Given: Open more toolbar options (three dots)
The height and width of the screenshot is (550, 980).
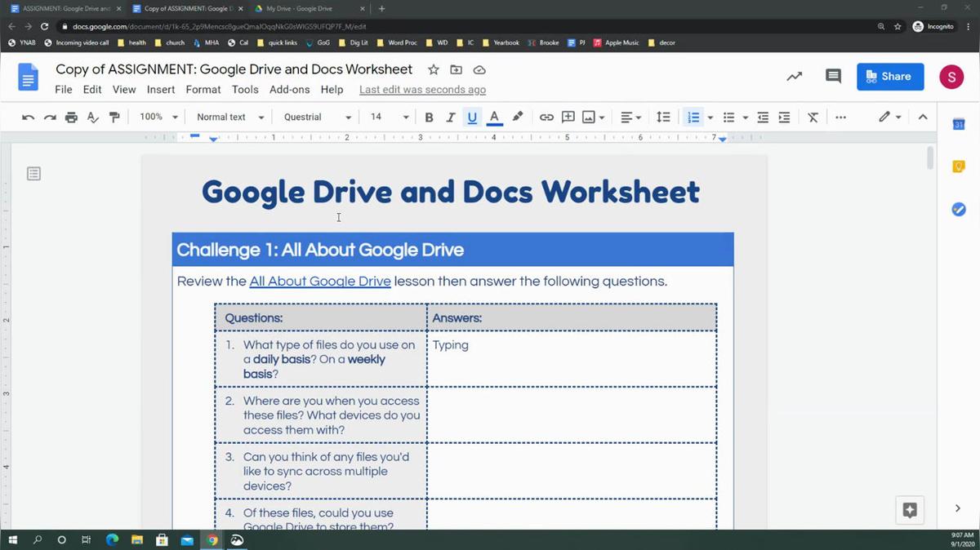Looking at the screenshot, I should pyautogui.click(x=840, y=118).
